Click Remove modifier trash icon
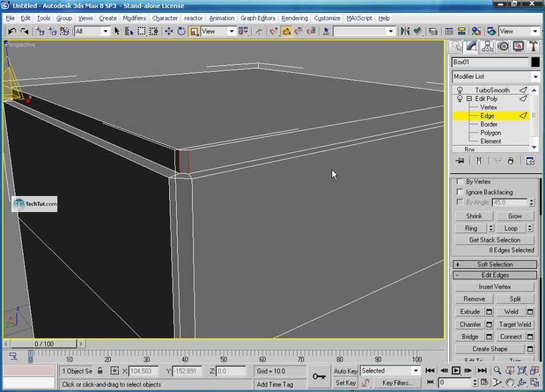 point(511,161)
